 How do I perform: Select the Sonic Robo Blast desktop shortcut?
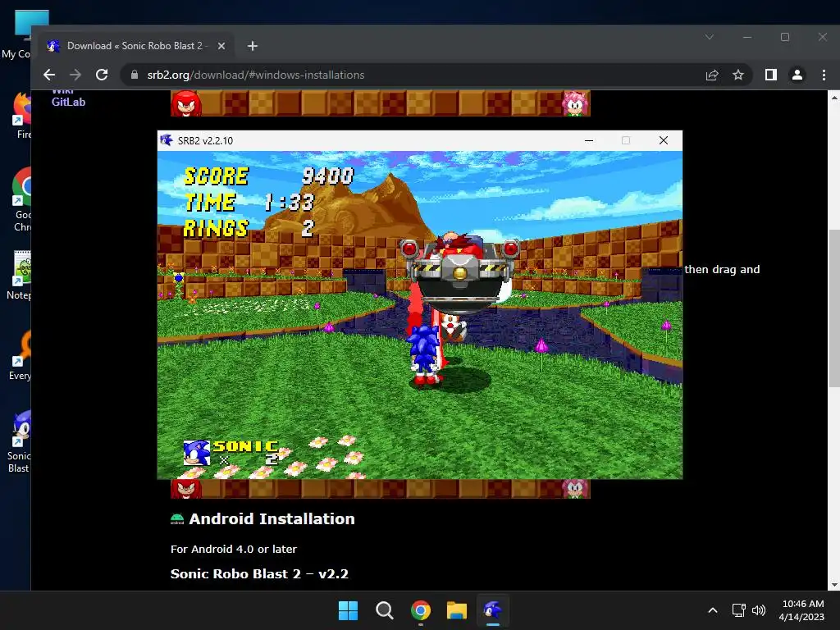tap(20, 442)
